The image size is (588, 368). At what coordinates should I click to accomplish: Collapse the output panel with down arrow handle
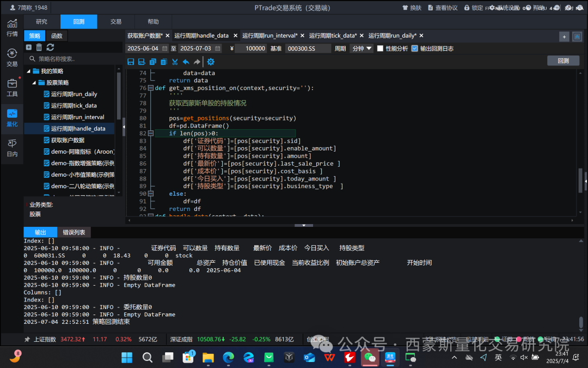(304, 225)
